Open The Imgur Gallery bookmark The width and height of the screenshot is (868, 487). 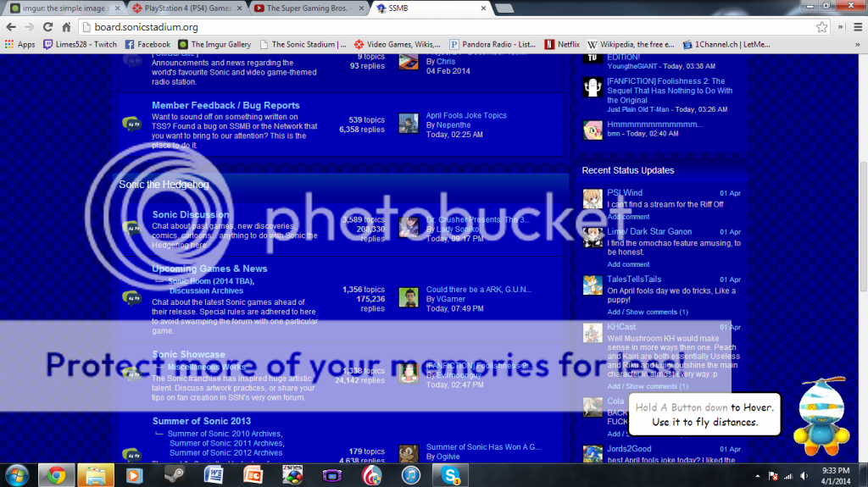point(214,44)
